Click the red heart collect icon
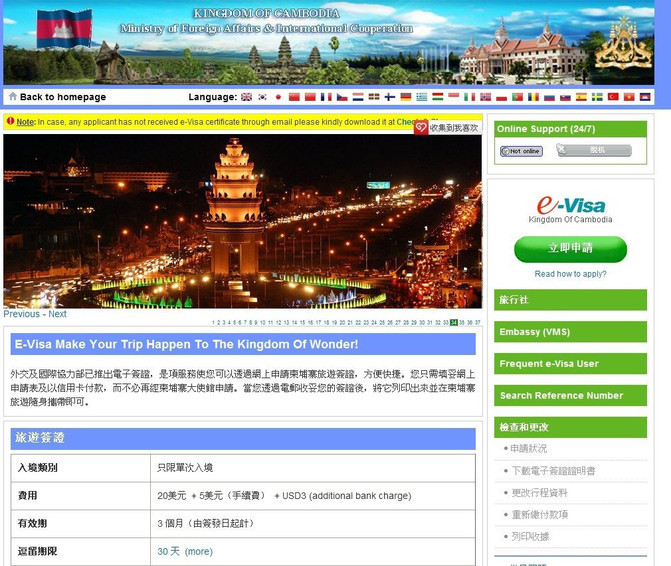 (x=421, y=127)
